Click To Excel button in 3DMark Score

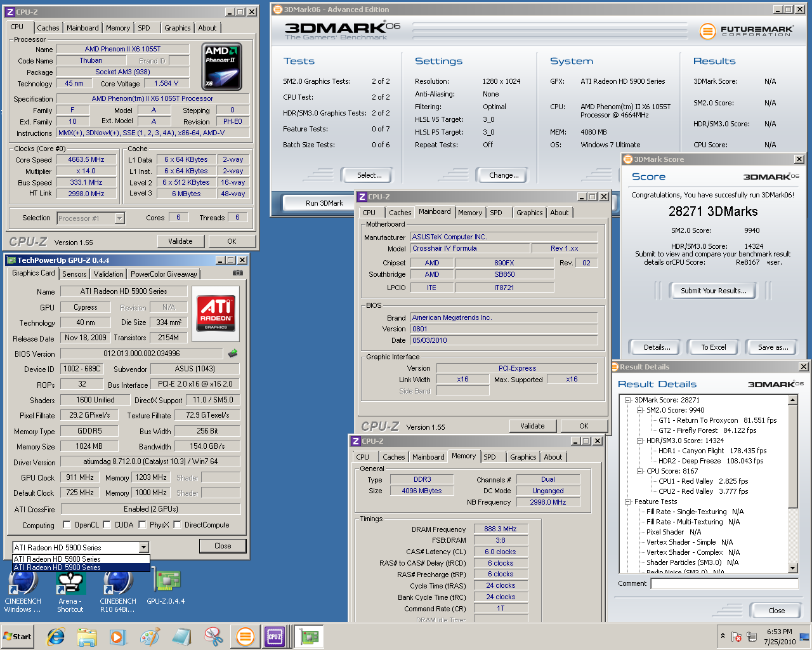coord(713,347)
